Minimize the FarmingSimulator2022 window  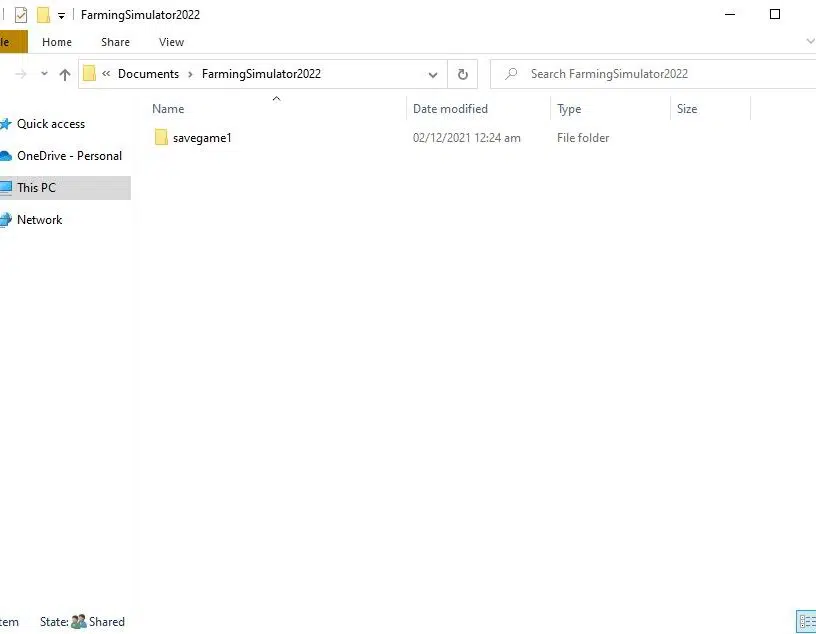click(x=730, y=15)
